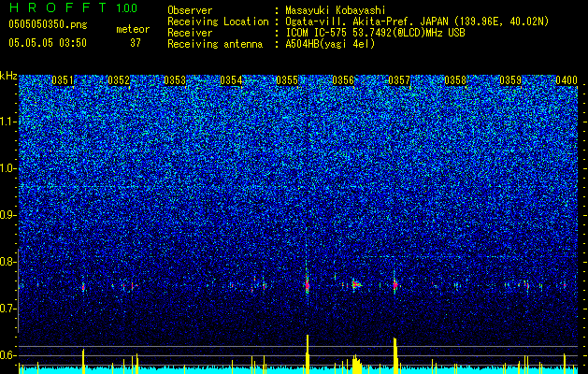Viewport: 588px width, 374px height.
Task: Click the HROFFT title text
Action: (x=58, y=7)
